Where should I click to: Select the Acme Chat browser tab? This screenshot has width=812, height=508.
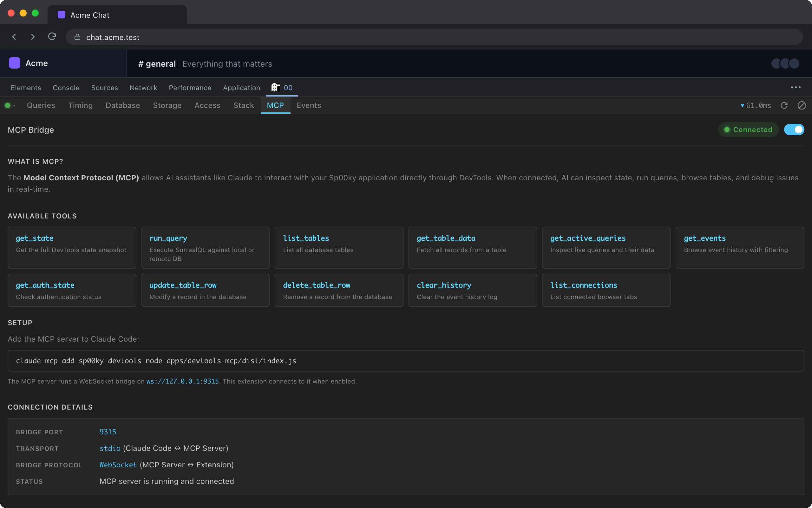[x=117, y=15]
